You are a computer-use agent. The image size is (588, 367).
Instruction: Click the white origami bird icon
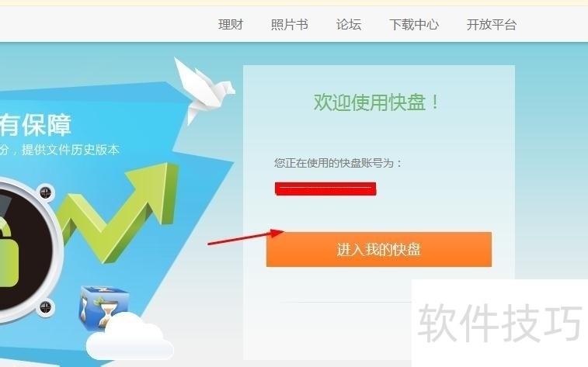click(x=204, y=91)
